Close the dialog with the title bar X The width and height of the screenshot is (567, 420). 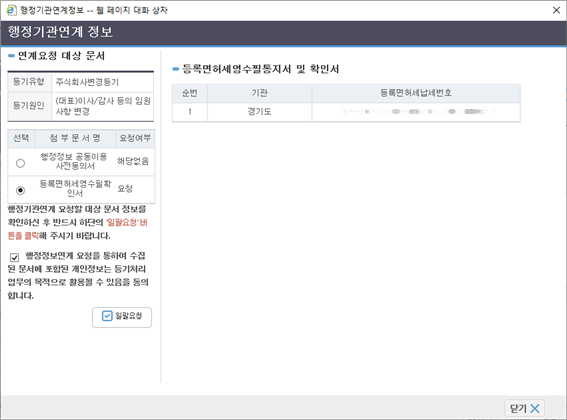pyautogui.click(x=557, y=10)
